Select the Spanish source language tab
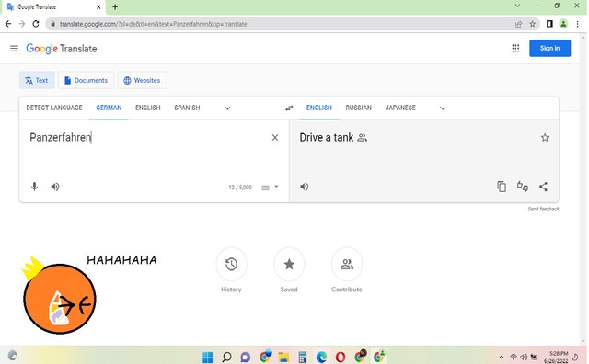Image resolution: width=589 pixels, height=364 pixels. click(187, 108)
